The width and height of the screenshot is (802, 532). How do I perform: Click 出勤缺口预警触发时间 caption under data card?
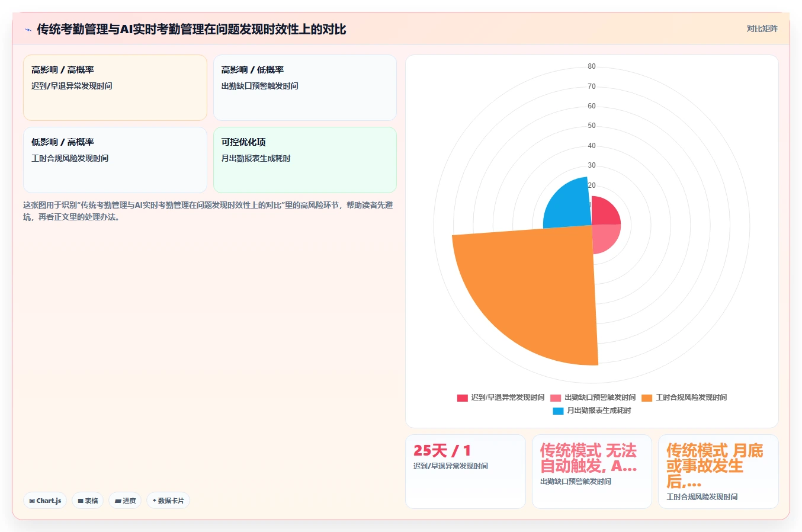point(576,482)
